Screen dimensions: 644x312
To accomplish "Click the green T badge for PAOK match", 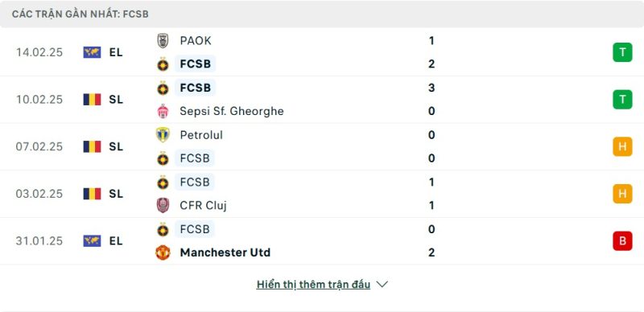I will (x=622, y=52).
